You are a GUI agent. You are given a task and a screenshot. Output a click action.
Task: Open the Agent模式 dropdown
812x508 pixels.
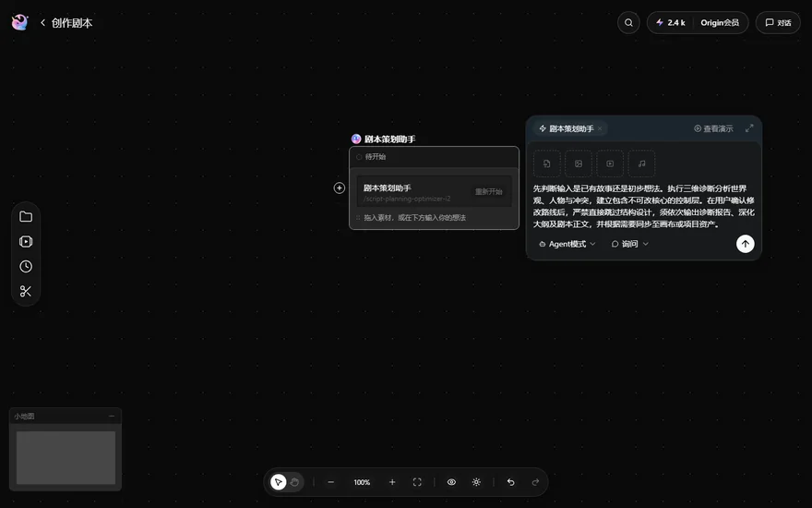coord(567,244)
